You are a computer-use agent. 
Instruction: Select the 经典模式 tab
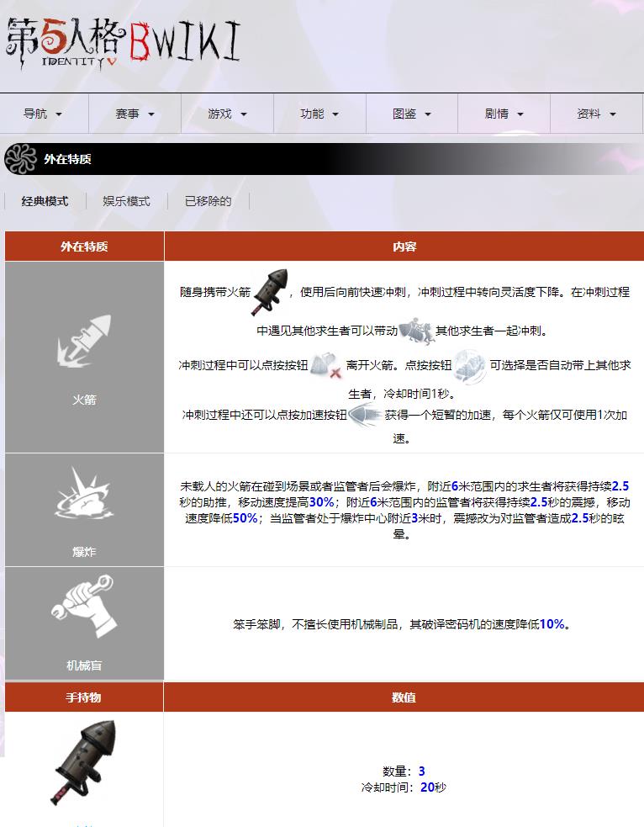[45, 201]
